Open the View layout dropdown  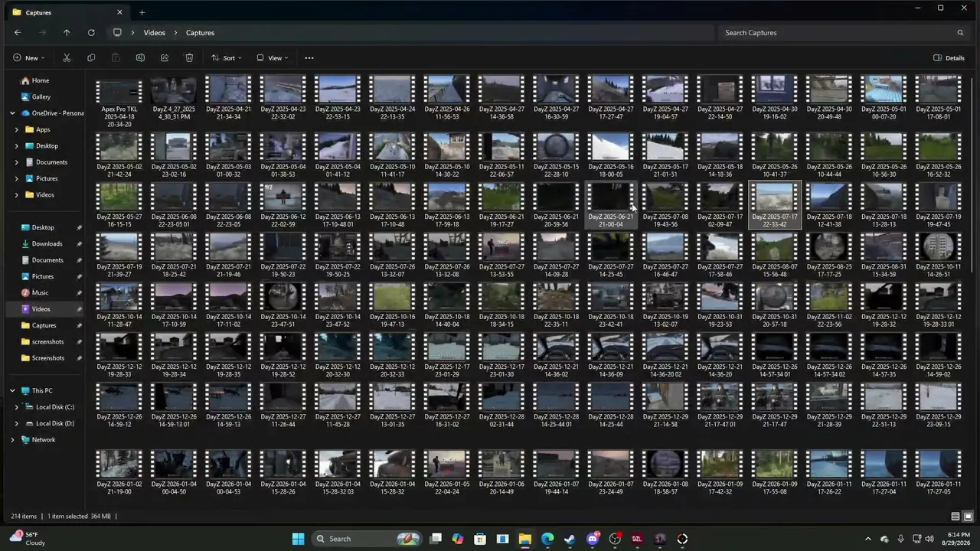click(x=273, y=58)
